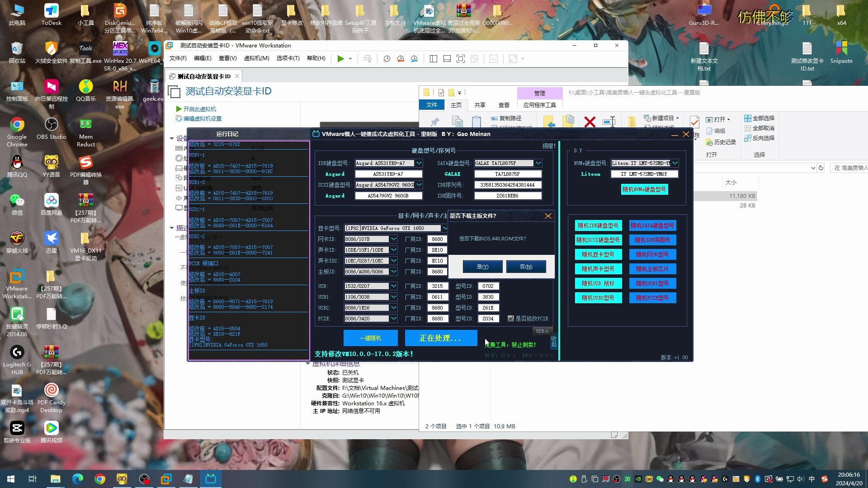Click the paste clipboard icon in Explorer ribbon
Image resolution: width=868 pixels, height=488 pixels.
tap(476, 122)
